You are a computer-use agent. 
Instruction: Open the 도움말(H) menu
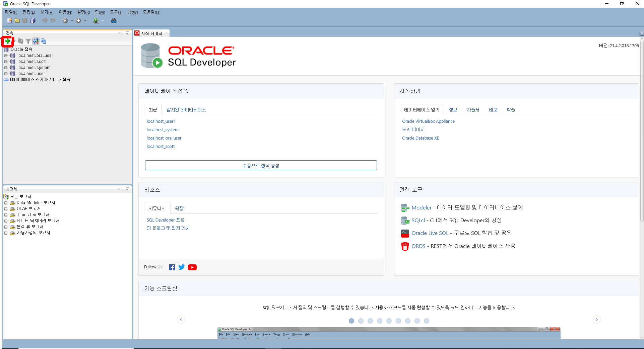151,12
